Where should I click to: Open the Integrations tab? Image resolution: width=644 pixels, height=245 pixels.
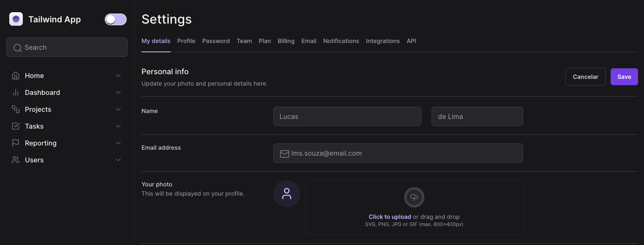click(383, 41)
